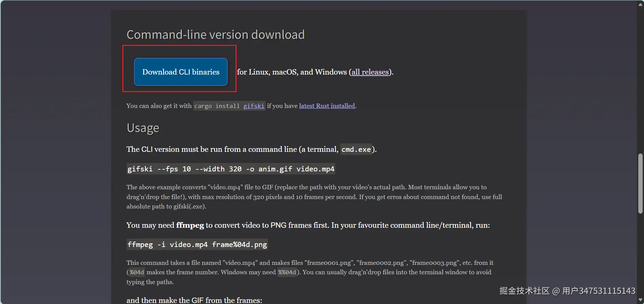Click the page scrollbar thumb
The height and width of the screenshot is (304, 644).
640,184
